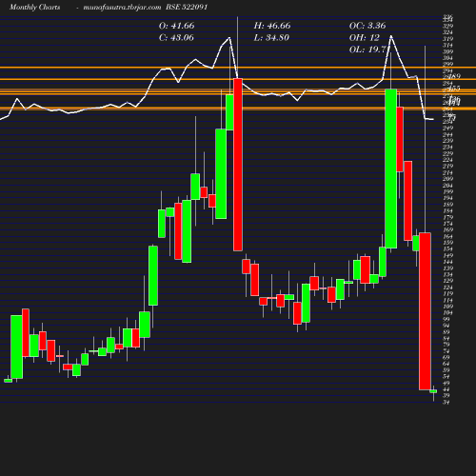The width and height of the screenshot is (476, 476).
Task: Click the 44 price axis label
Action: (x=446, y=389)
